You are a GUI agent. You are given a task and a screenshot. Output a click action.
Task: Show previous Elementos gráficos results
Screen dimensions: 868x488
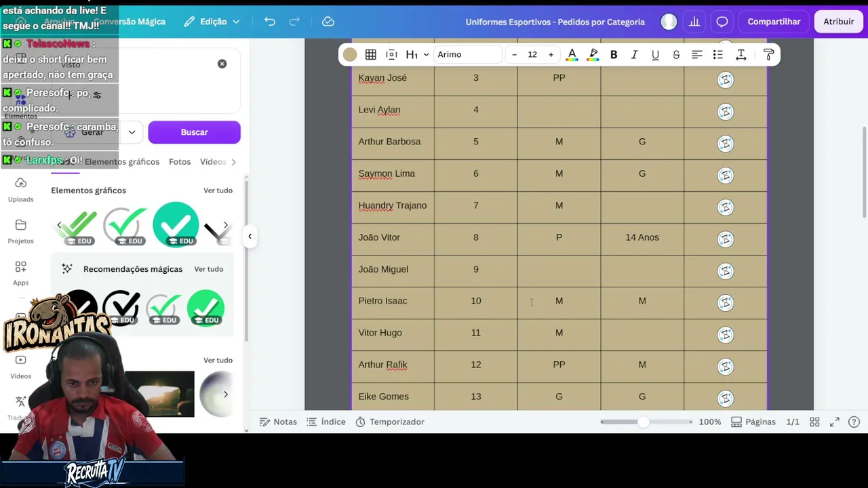(x=59, y=225)
